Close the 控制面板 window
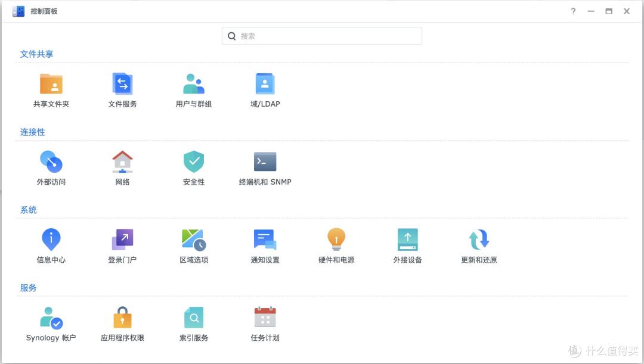The width and height of the screenshot is (644, 364). pyautogui.click(x=627, y=11)
